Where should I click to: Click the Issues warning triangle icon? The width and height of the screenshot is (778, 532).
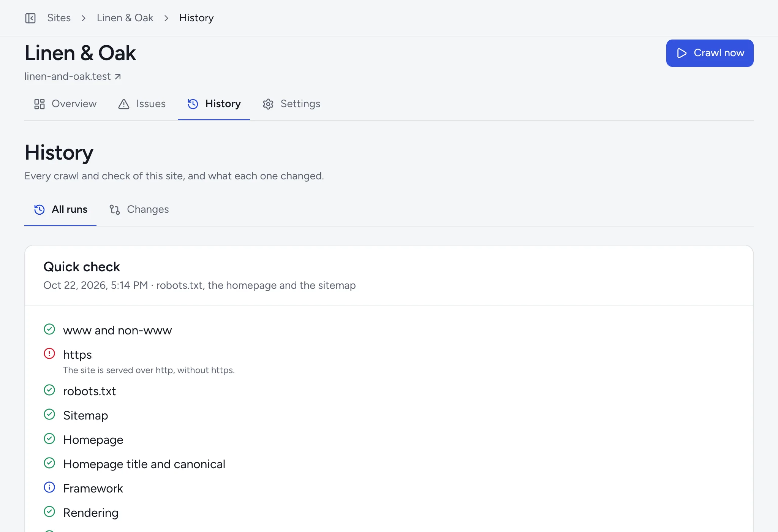click(124, 104)
